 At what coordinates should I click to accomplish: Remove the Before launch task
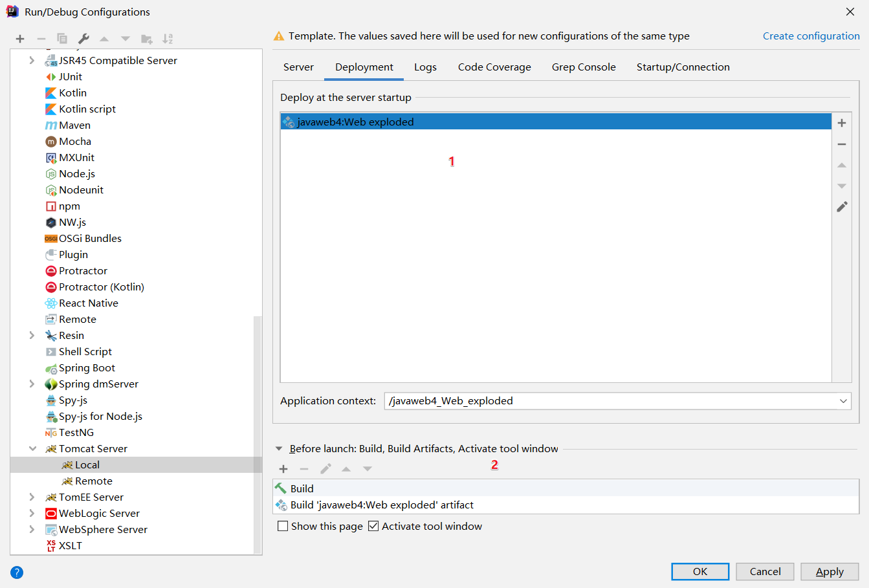pos(304,469)
